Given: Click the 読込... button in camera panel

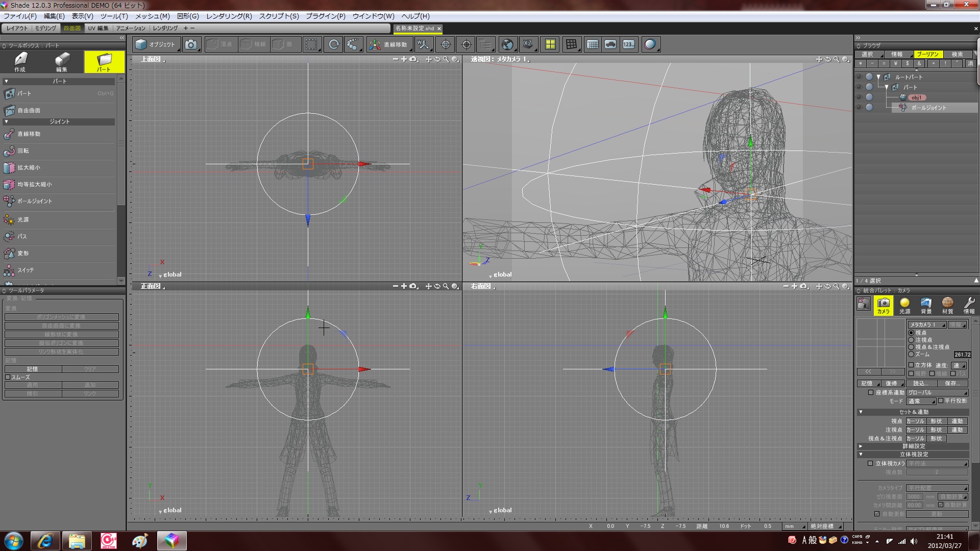Looking at the screenshot, I should [x=920, y=383].
